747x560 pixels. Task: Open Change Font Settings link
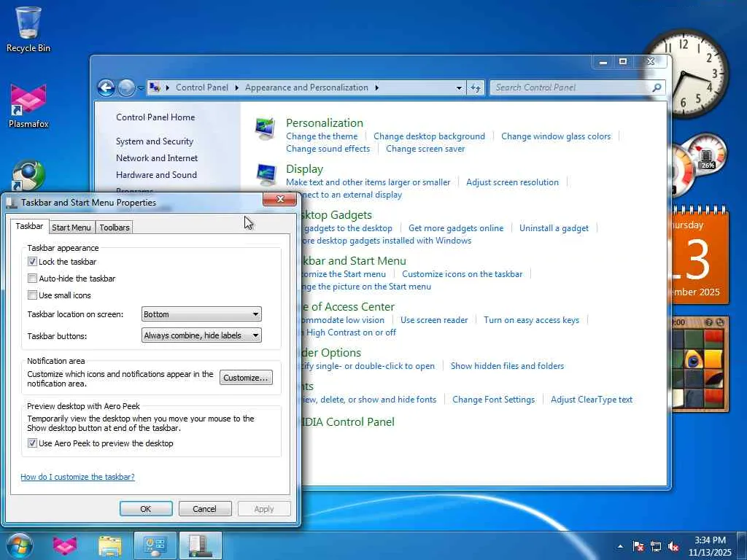[x=494, y=400]
